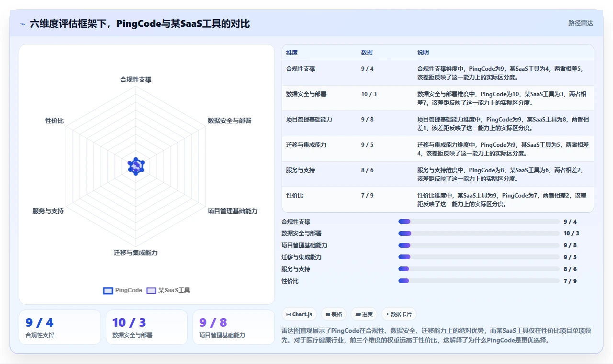
Task: Click radar axis label 项目管理基础能力
Action: (x=232, y=211)
